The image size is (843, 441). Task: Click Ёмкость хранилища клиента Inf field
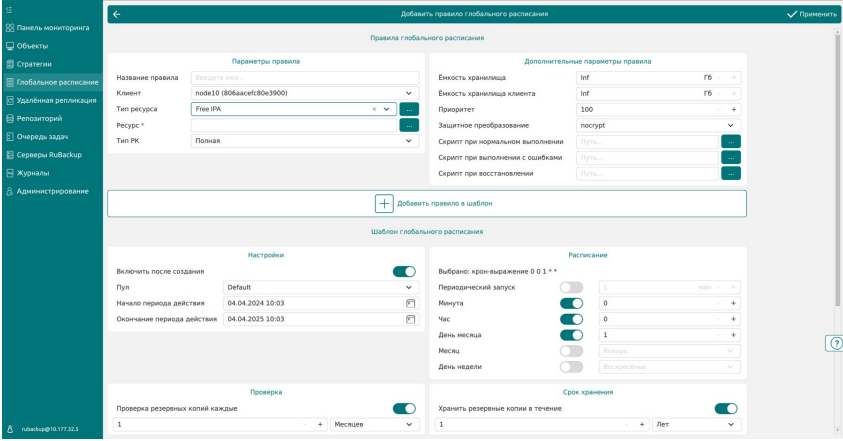pyautogui.click(x=659, y=94)
